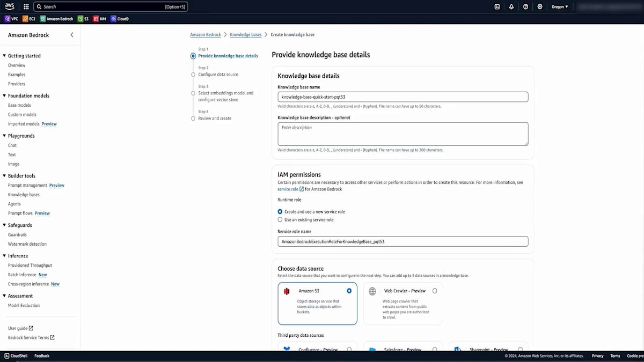Click the Knowledge base description text area
The height and width of the screenshot is (362, 644).
pos(403,134)
